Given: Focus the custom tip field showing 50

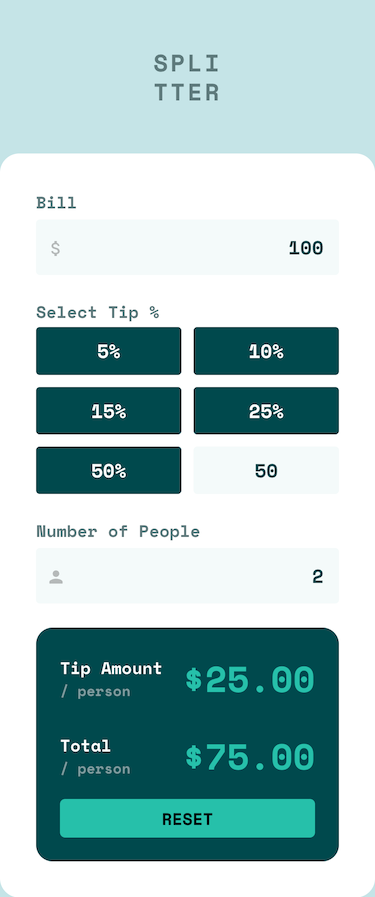Looking at the screenshot, I should tap(266, 470).
